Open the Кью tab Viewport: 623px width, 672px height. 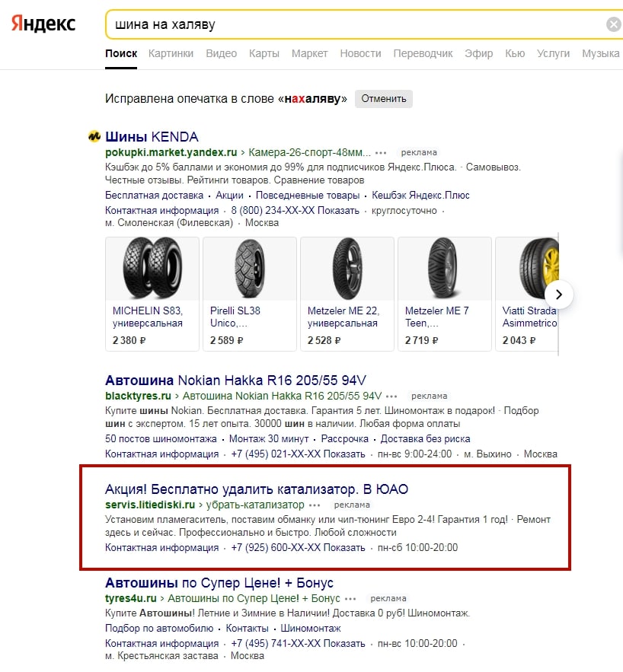click(x=515, y=53)
